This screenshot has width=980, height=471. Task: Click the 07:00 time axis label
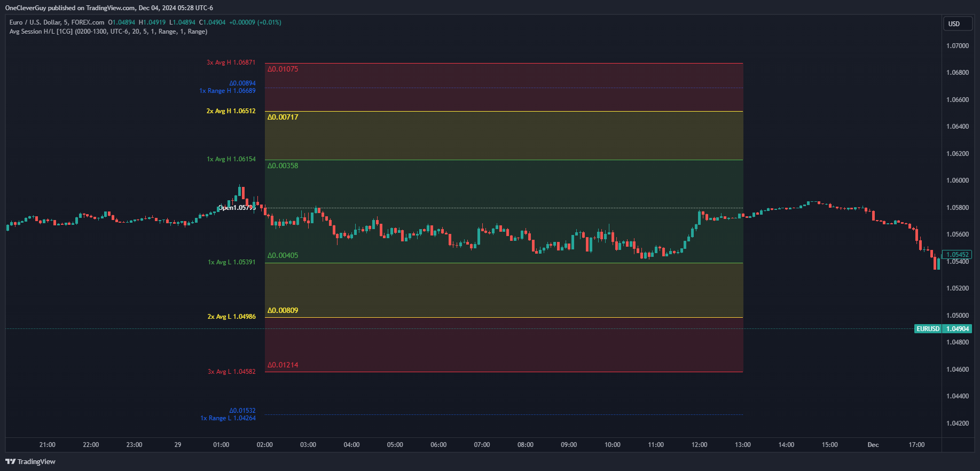tap(482, 445)
